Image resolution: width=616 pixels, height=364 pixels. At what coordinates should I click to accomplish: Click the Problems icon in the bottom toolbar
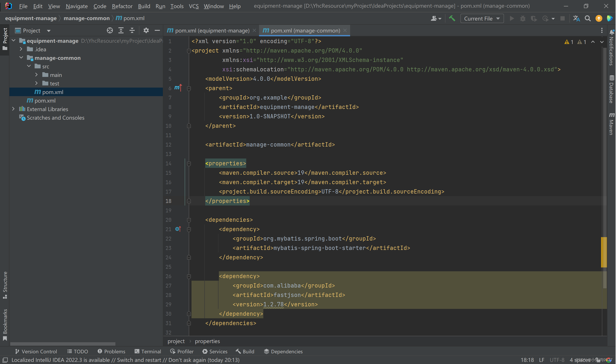110,351
